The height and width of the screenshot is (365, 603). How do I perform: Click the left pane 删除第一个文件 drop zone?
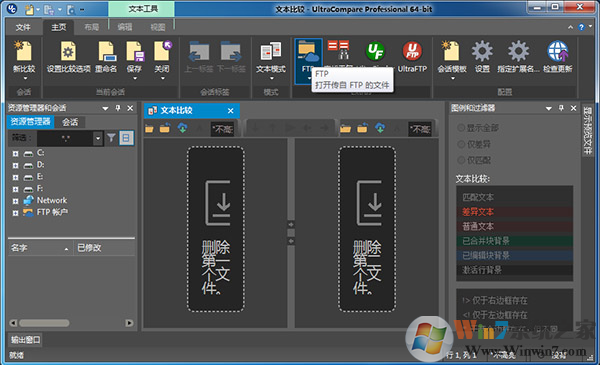click(215, 229)
